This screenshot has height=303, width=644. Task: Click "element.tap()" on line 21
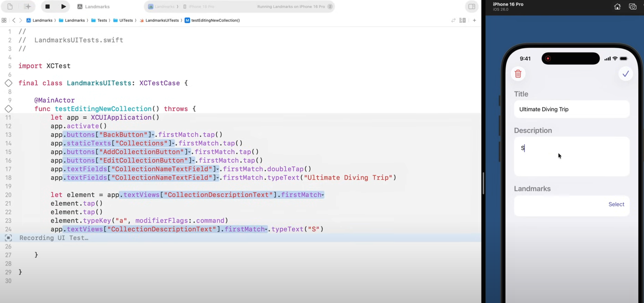click(76, 204)
